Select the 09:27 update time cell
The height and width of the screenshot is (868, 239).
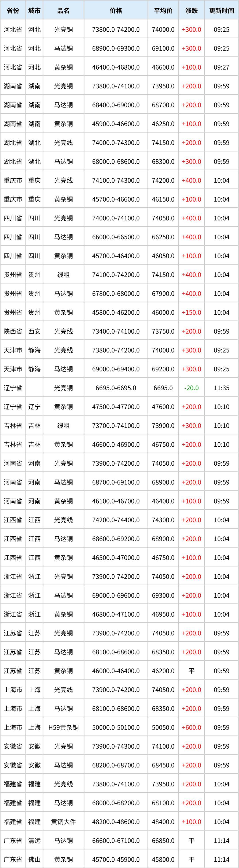click(x=222, y=67)
